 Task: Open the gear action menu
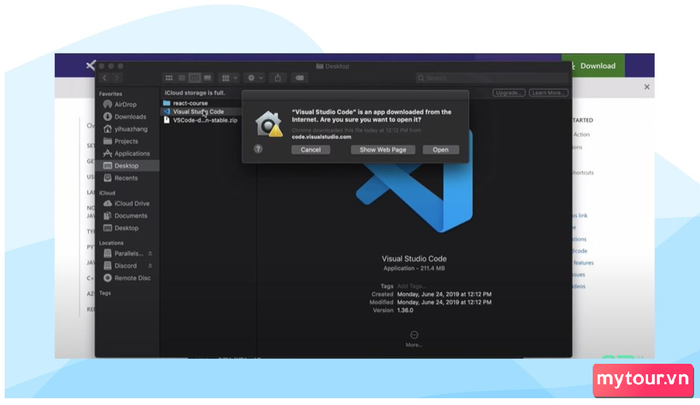(255, 78)
